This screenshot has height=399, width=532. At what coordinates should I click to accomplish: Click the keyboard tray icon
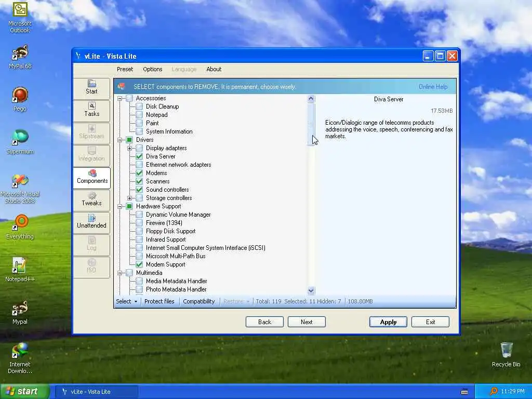(x=464, y=392)
